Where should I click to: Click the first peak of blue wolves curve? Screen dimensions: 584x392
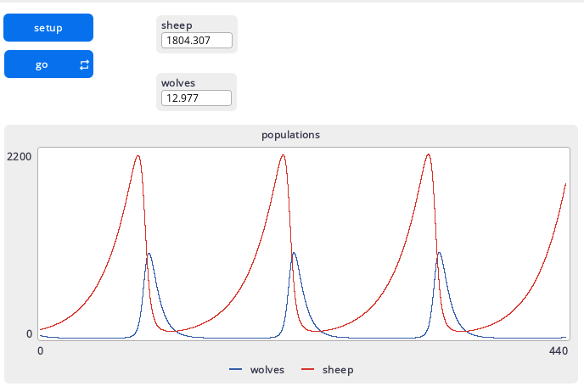click(x=149, y=253)
